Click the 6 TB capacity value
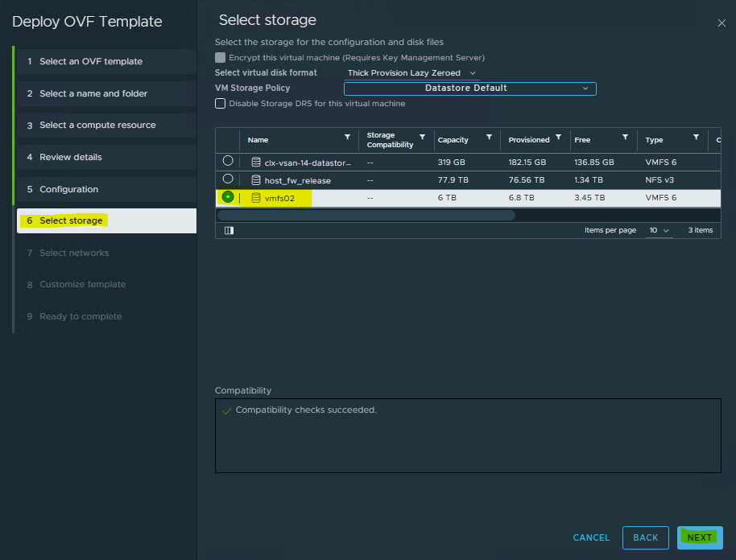Viewport: 736px width, 560px height. (x=447, y=198)
